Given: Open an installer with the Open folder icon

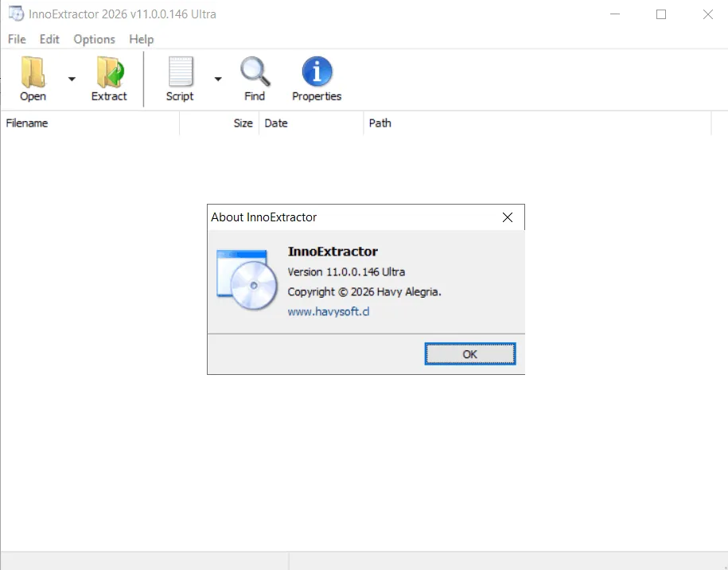Looking at the screenshot, I should pyautogui.click(x=33, y=72).
